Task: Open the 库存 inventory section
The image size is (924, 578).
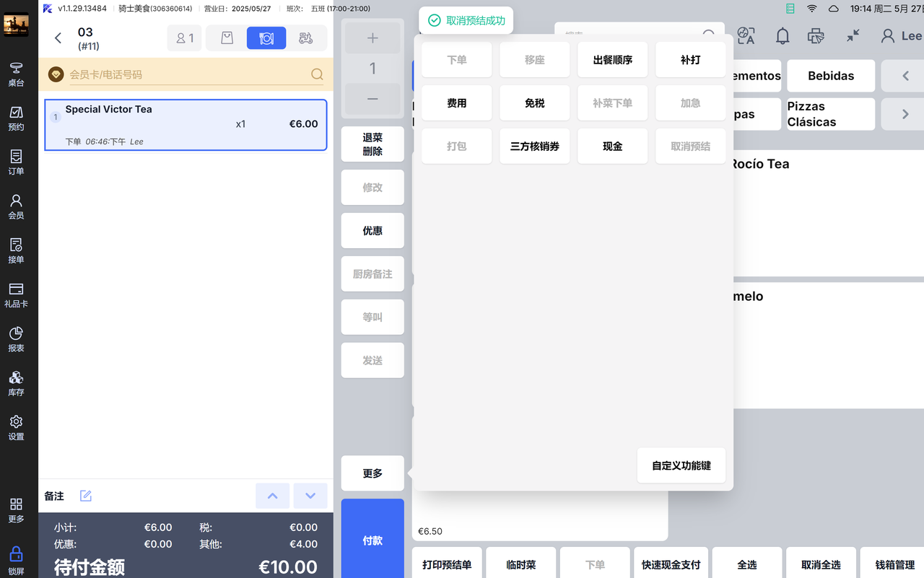Action: (16, 384)
